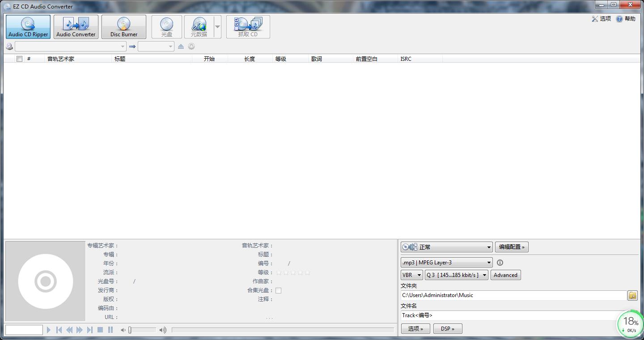This screenshot has width=644, height=340.
Task: Click the EZ CD Audio Converter title icon
Action: click(7, 7)
